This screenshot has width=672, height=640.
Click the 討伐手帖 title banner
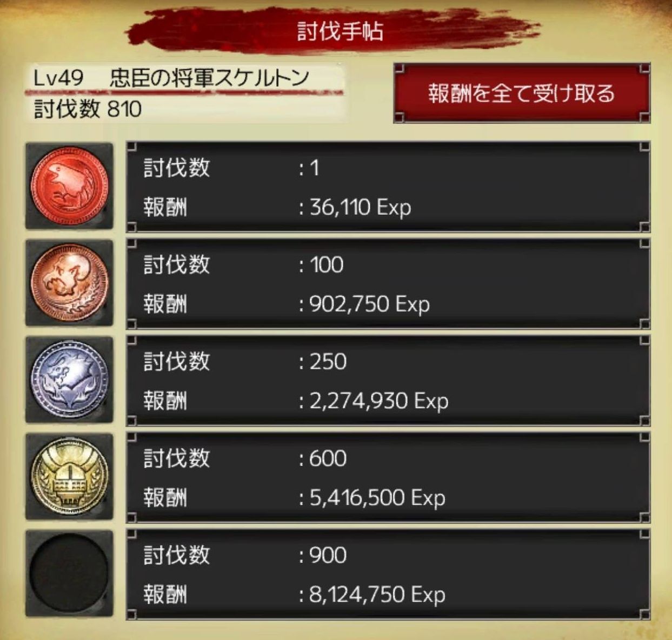click(x=340, y=31)
